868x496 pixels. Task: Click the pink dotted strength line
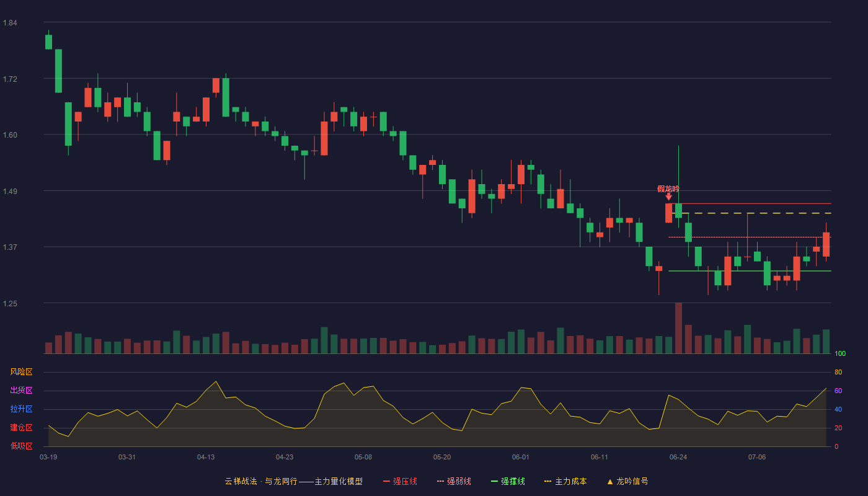750,237
